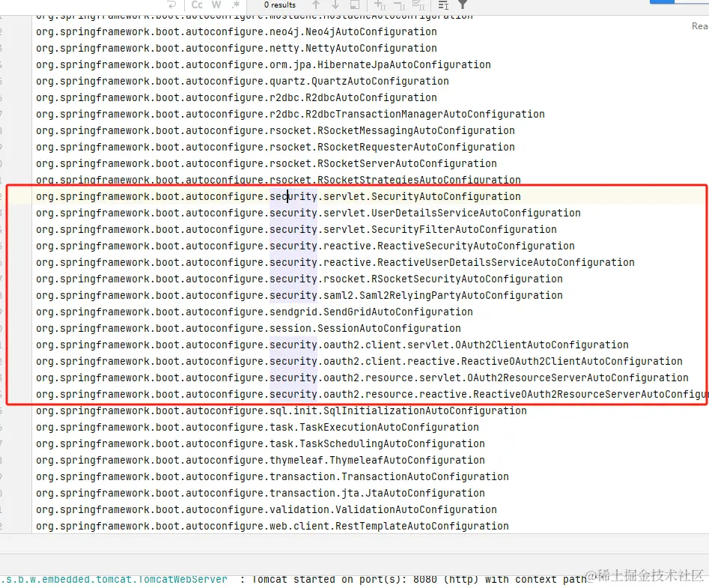Open the search filter funnel icon
The height and width of the screenshot is (588, 709).
463,5
